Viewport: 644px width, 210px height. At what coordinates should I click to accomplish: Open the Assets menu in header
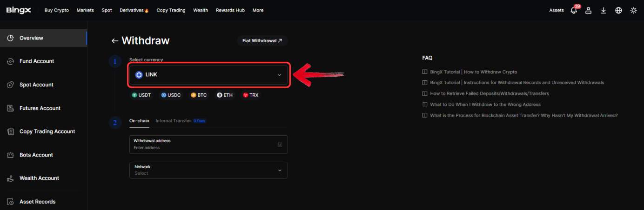click(557, 10)
